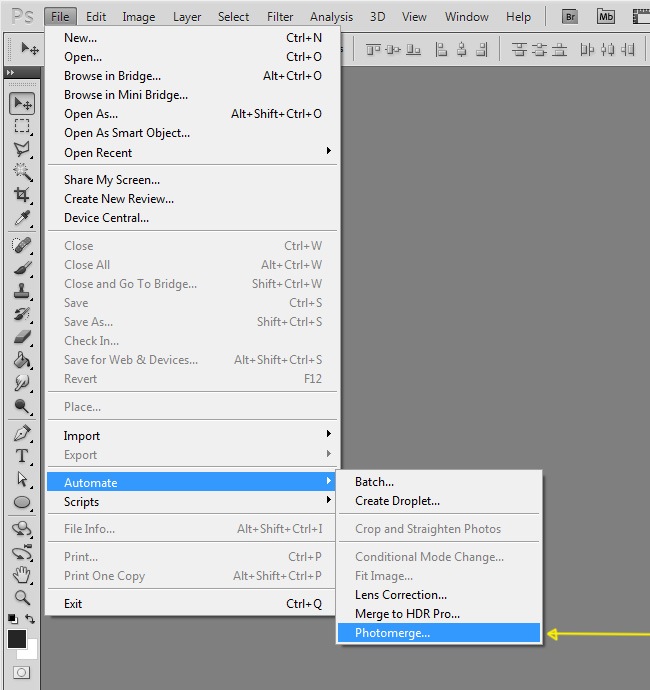The width and height of the screenshot is (650, 690).
Task: Click the background color swatch
Action: pos(31,652)
